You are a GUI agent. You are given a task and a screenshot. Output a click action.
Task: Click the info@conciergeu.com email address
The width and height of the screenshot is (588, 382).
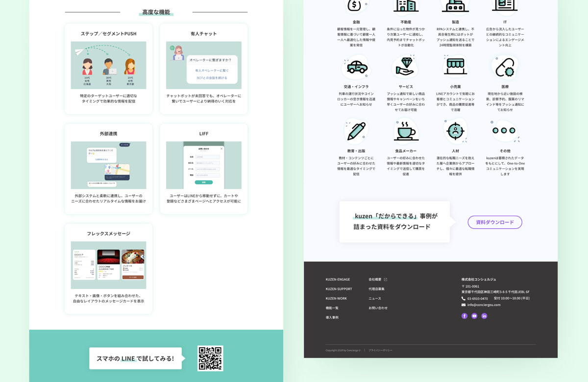(x=484, y=305)
